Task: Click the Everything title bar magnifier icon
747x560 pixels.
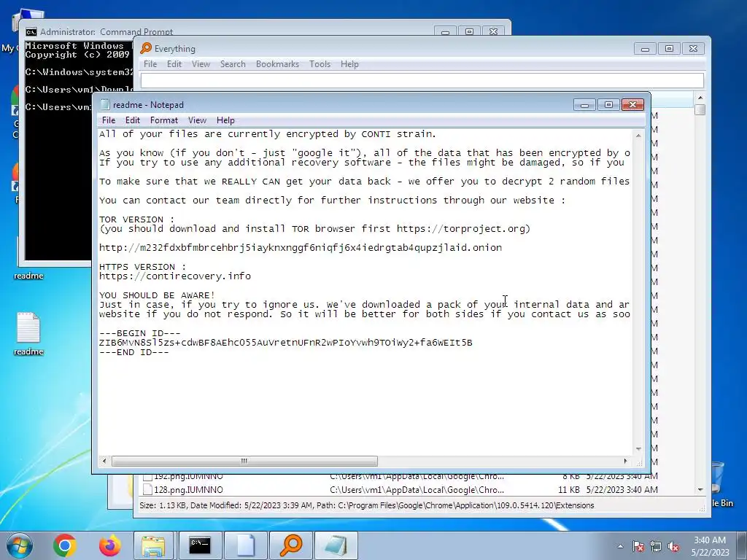Action: 146,49
